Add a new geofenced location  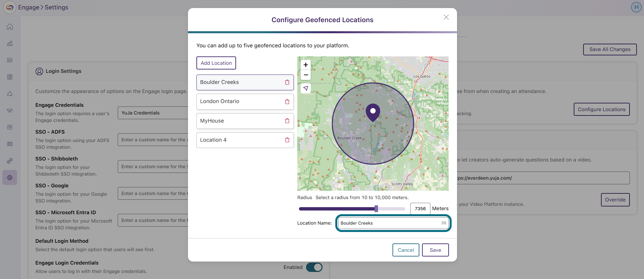pyautogui.click(x=216, y=63)
